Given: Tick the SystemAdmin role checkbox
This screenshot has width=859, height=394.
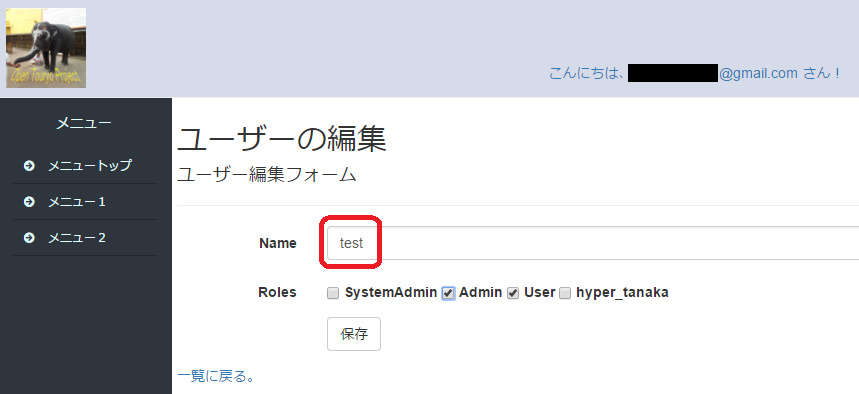Looking at the screenshot, I should (x=333, y=293).
